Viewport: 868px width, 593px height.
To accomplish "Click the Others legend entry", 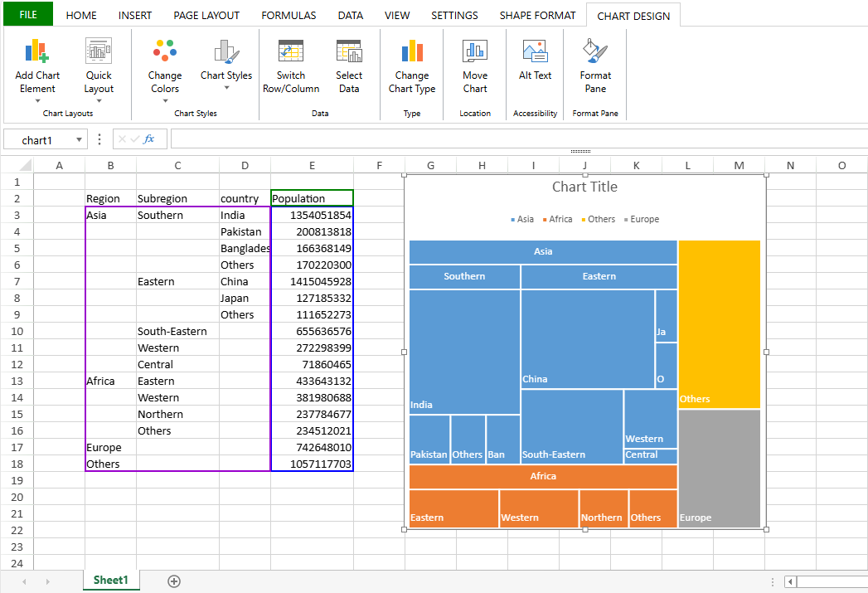I will (x=598, y=219).
